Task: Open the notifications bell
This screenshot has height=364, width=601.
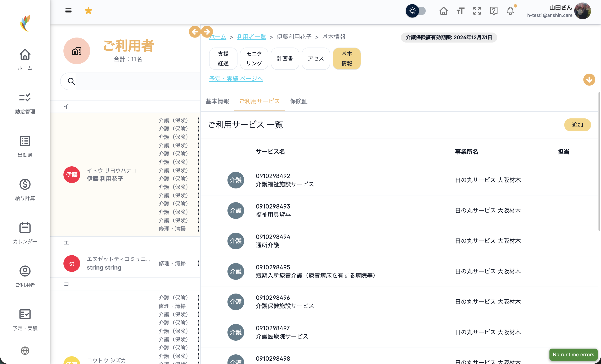Action: [x=510, y=11]
